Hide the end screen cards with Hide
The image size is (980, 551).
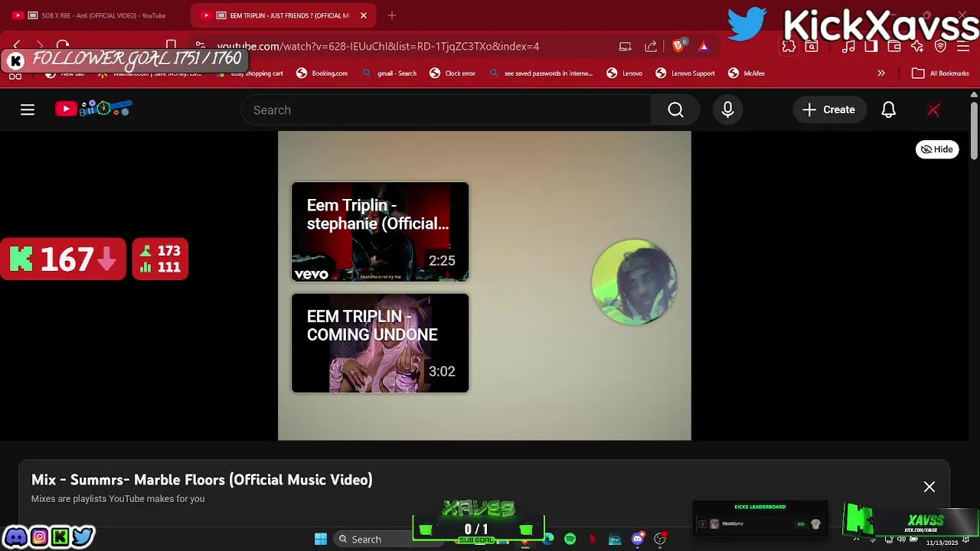point(937,149)
